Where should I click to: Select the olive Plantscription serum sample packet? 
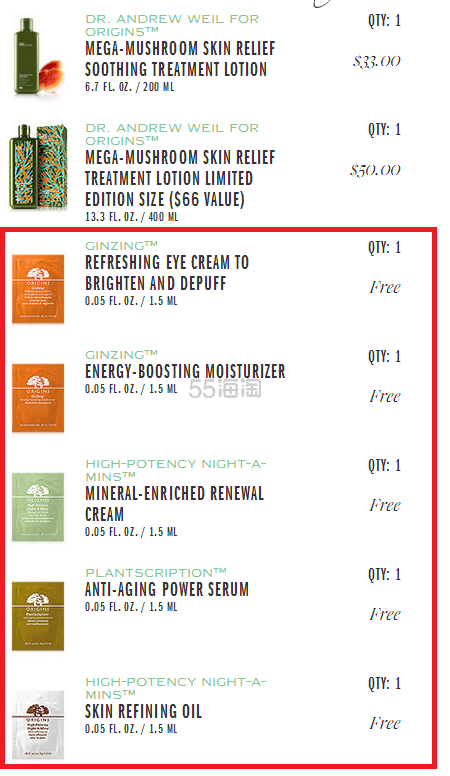point(38,616)
